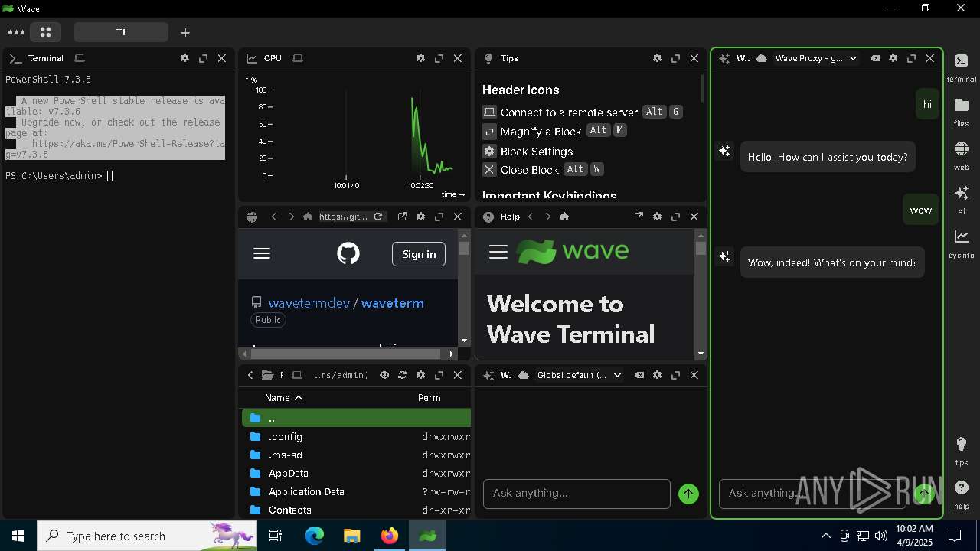
Task: Open the sysinfo widget in the sidebar
Action: pyautogui.click(x=961, y=243)
